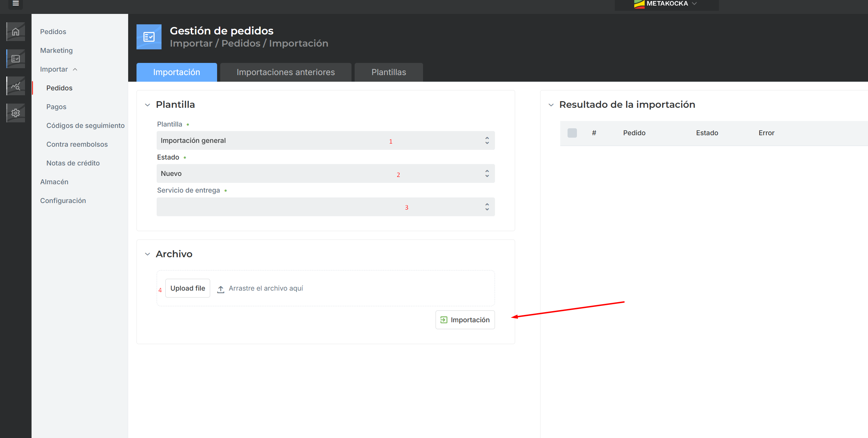
Task: Open the home sidebar icon
Action: click(16, 32)
